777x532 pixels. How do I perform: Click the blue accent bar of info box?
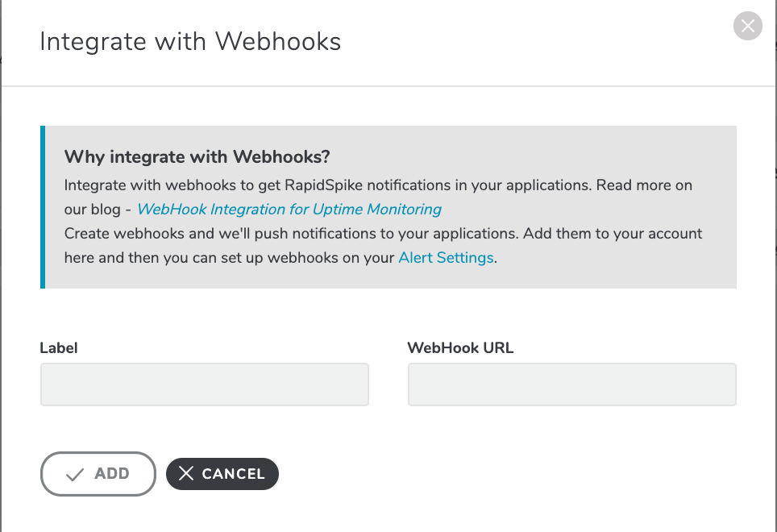(x=43, y=207)
